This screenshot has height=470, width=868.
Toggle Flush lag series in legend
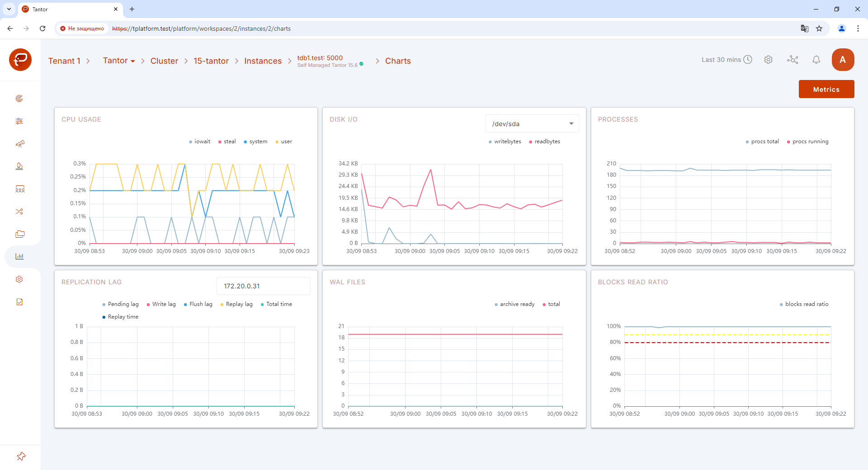198,304
